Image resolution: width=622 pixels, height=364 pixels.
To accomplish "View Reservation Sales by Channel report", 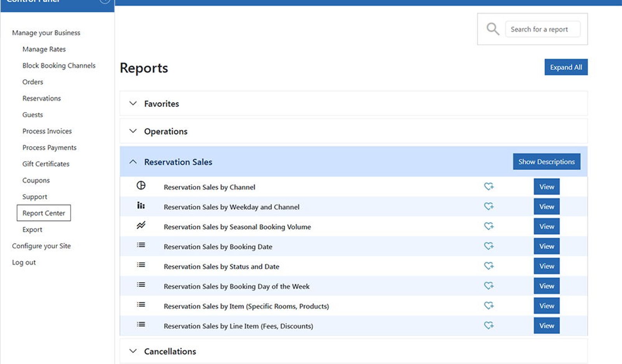I will pyautogui.click(x=547, y=187).
